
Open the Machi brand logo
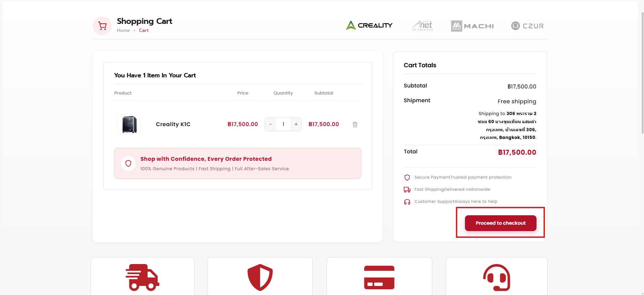tap(472, 26)
